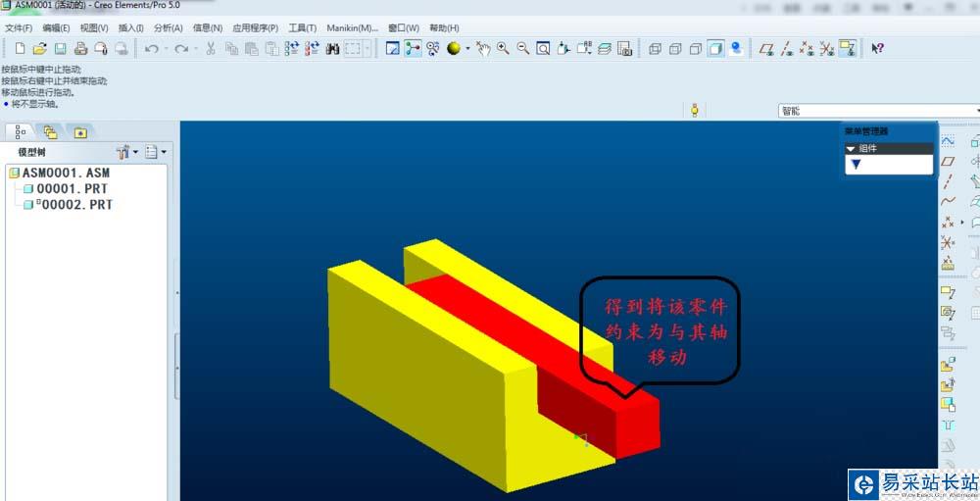
Task: Open model tree Settings list dropdown
Action: [156, 151]
